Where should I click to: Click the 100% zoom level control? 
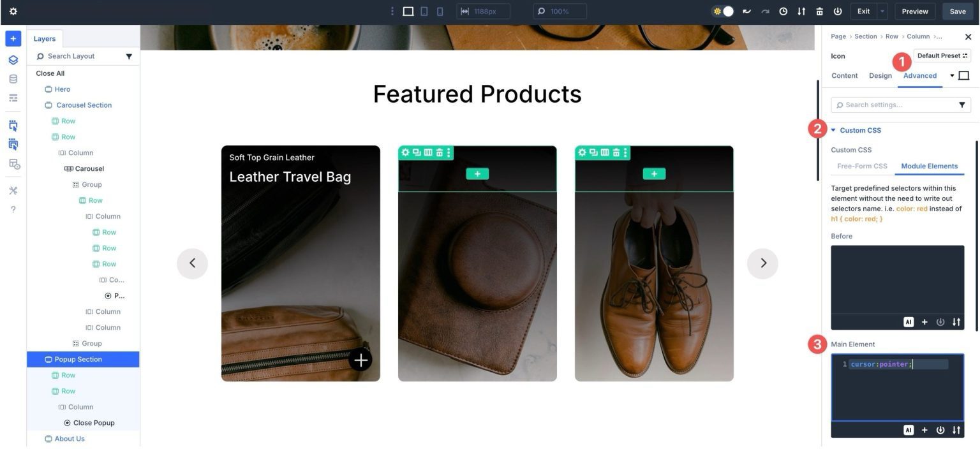pos(560,11)
